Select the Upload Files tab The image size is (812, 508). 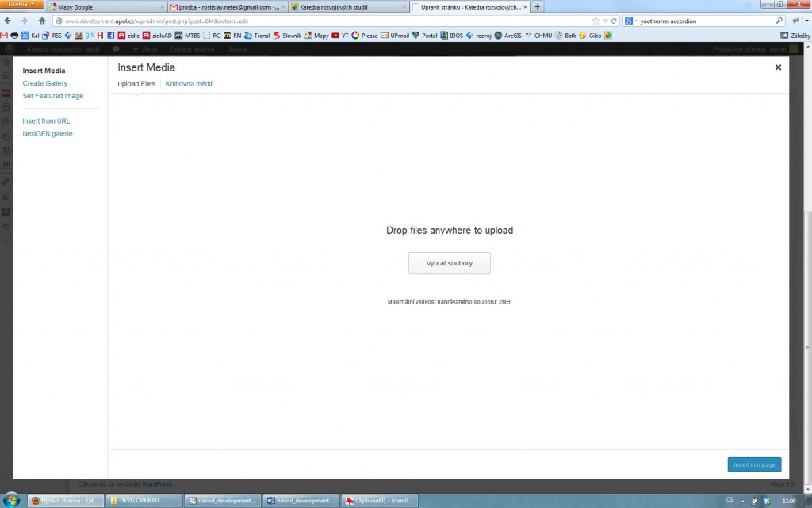(136, 84)
